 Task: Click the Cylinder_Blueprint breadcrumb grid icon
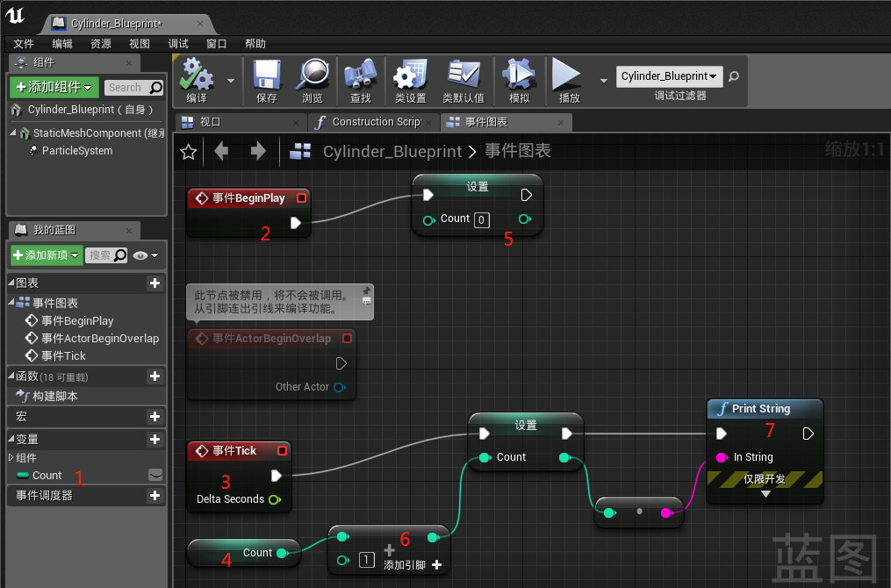coord(300,151)
